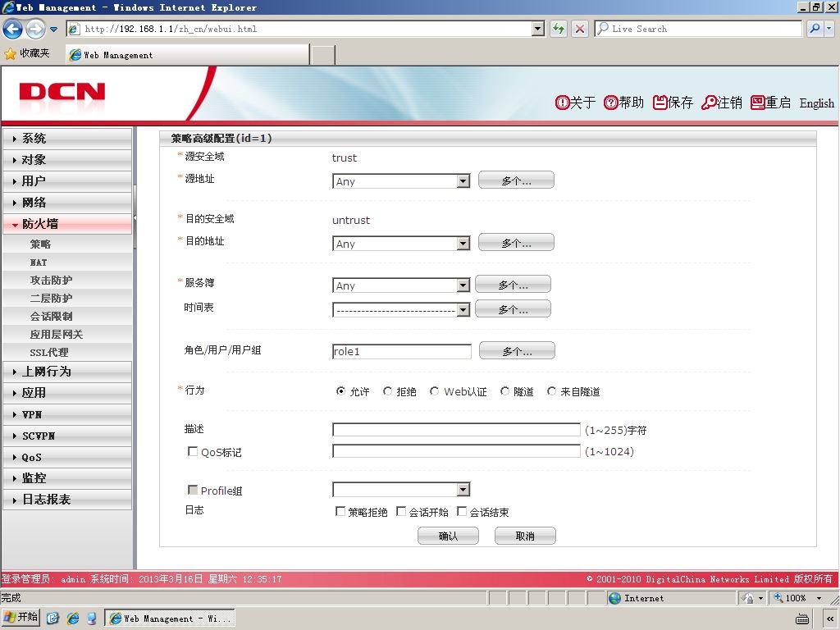This screenshot has width=840, height=630.
Task: Open the 会话限制 submenu item
Action: [51, 316]
